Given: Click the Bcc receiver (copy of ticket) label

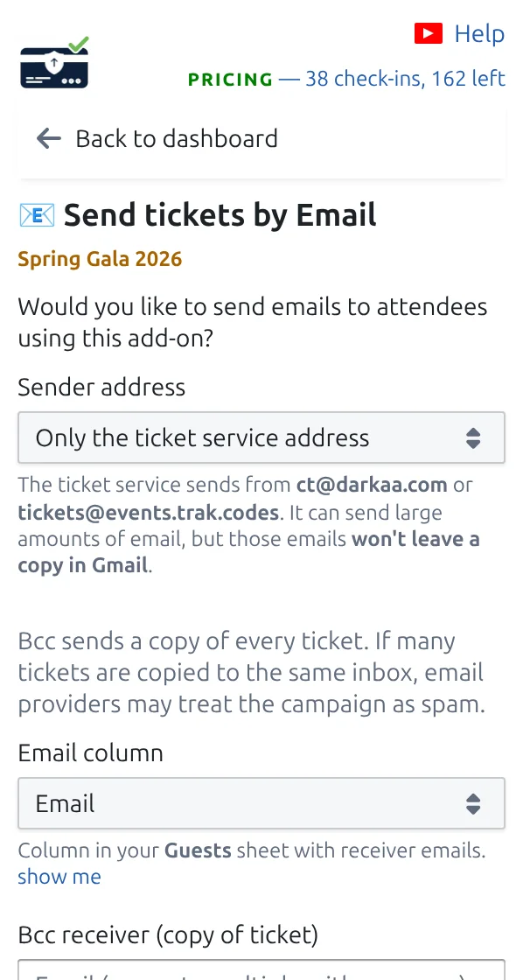Looking at the screenshot, I should click(x=168, y=935).
